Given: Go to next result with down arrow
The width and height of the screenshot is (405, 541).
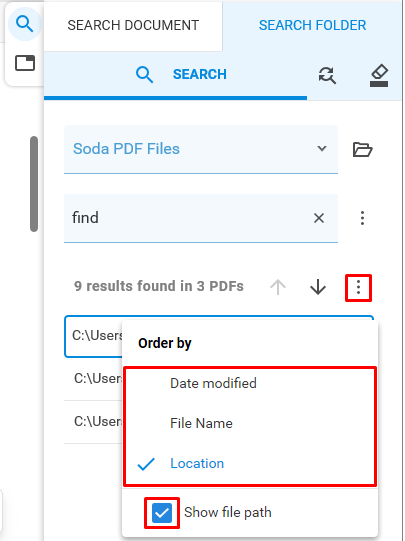Looking at the screenshot, I should tap(318, 287).
